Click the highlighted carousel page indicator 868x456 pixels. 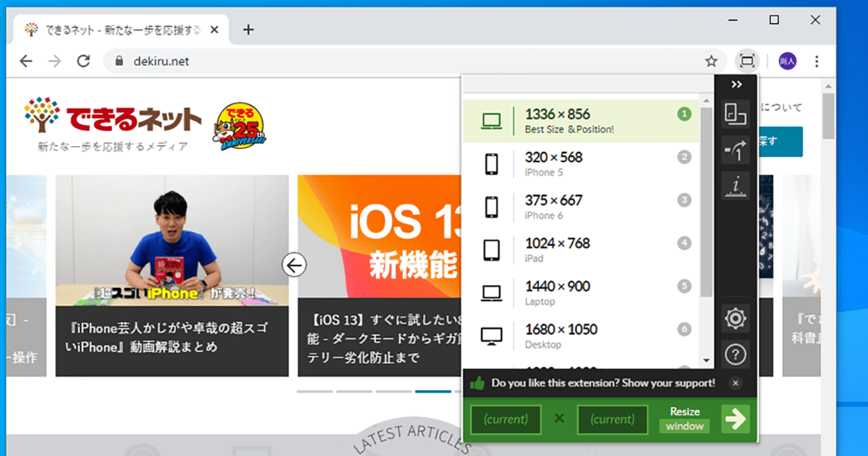point(433,392)
